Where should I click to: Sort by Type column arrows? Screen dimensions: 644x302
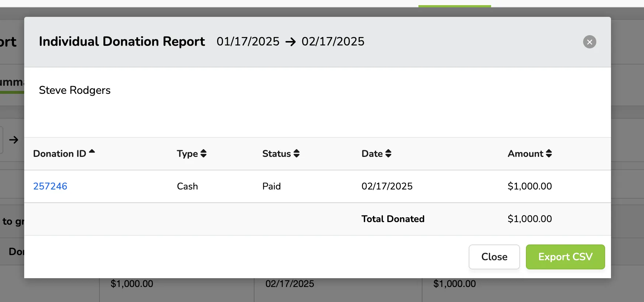[204, 154]
